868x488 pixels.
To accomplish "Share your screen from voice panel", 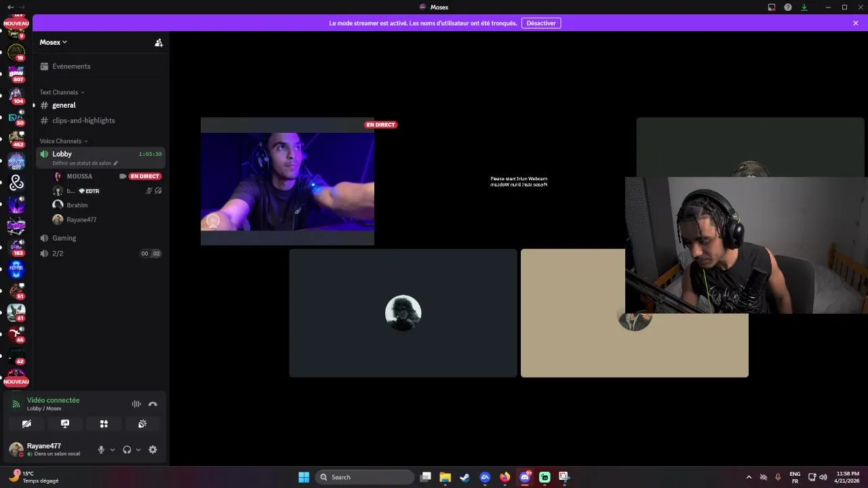I will (65, 424).
